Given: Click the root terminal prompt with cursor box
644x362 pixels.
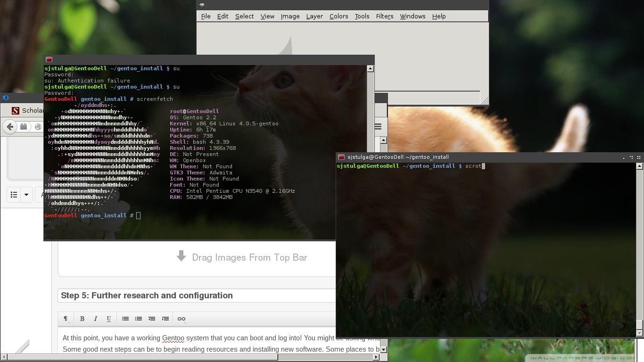Looking at the screenshot, I should pos(92,215).
